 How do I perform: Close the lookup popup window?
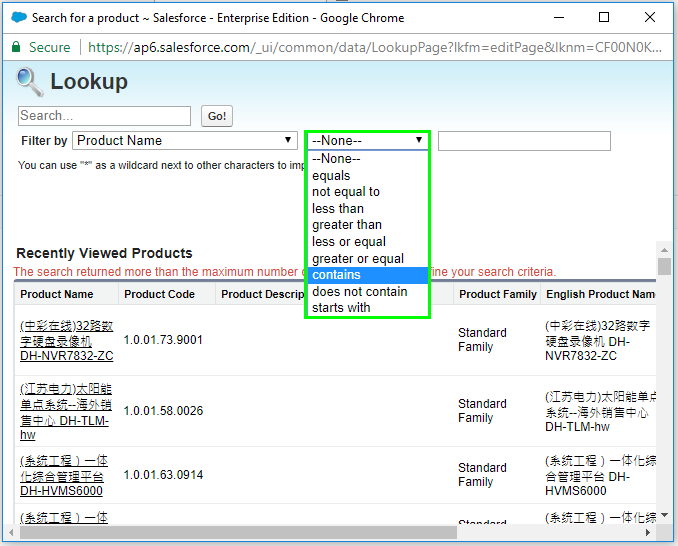pyautogui.click(x=650, y=17)
